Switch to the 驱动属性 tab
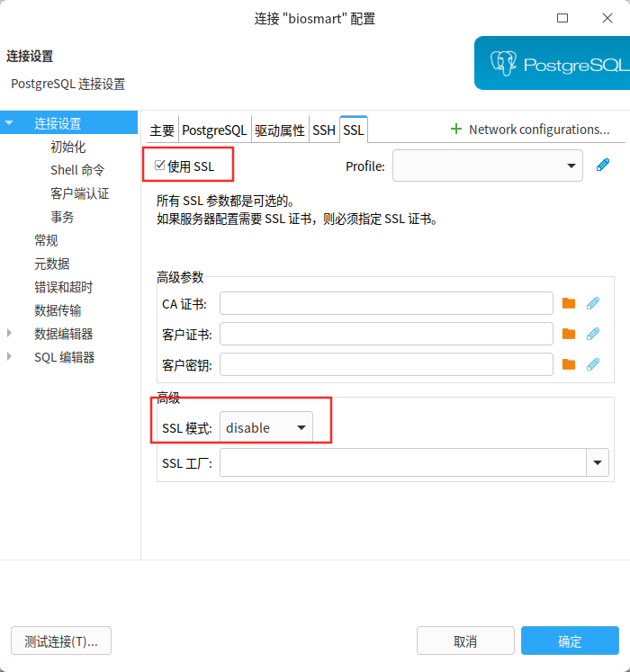This screenshot has height=672, width=630. pyautogui.click(x=279, y=130)
